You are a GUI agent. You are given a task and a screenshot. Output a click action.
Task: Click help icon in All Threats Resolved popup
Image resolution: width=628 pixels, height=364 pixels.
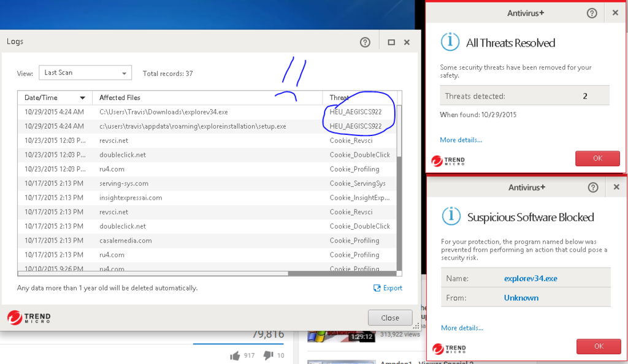pyautogui.click(x=592, y=13)
